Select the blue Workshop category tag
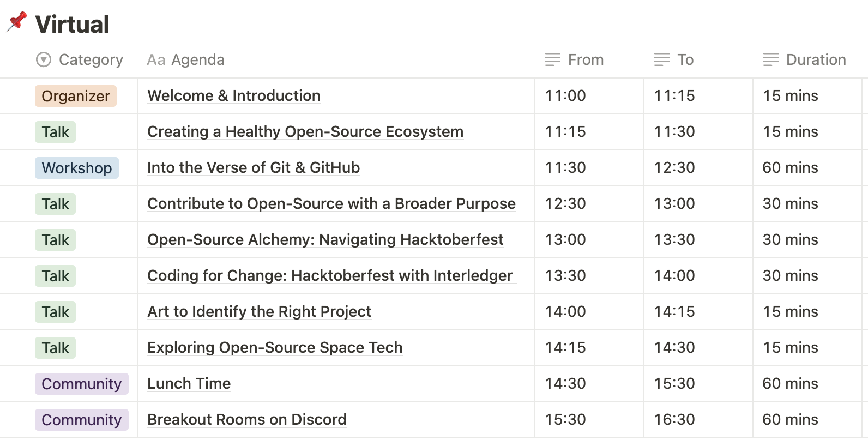The image size is (868, 446). [x=77, y=168]
